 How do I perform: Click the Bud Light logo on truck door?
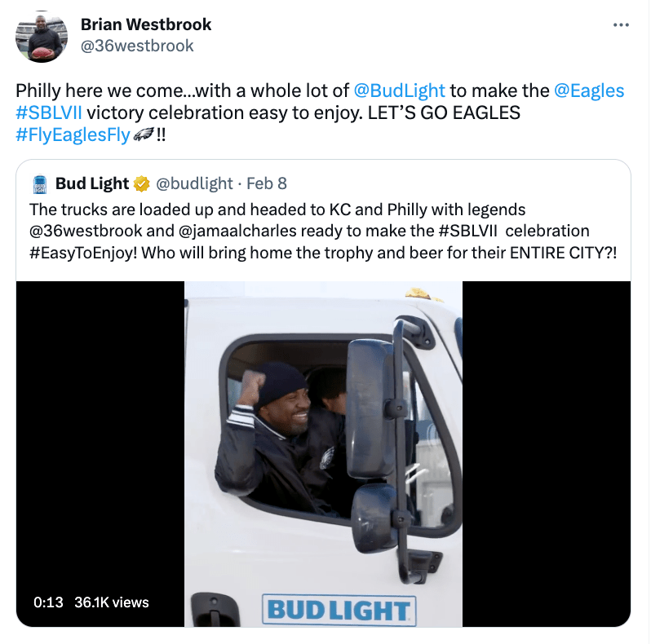point(339,610)
